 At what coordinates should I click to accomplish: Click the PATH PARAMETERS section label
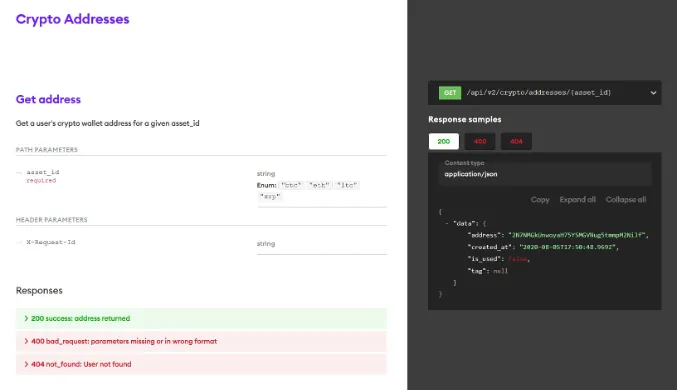pos(47,150)
